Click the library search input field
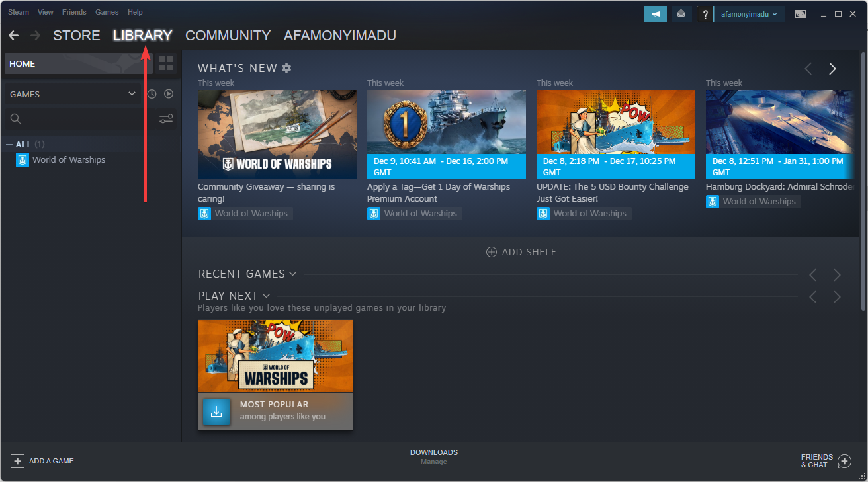This screenshot has width=868, height=482. coord(90,119)
